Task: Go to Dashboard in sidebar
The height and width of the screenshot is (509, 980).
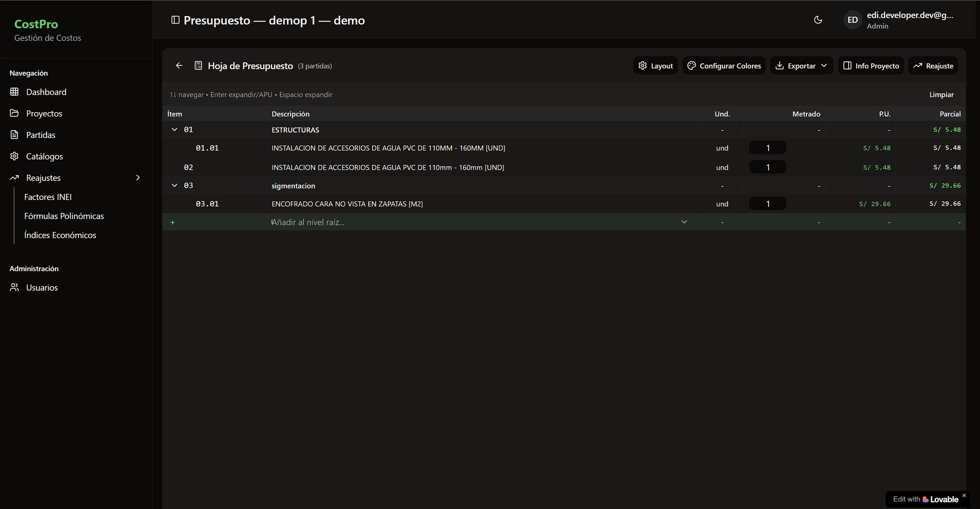Action: pyautogui.click(x=46, y=92)
